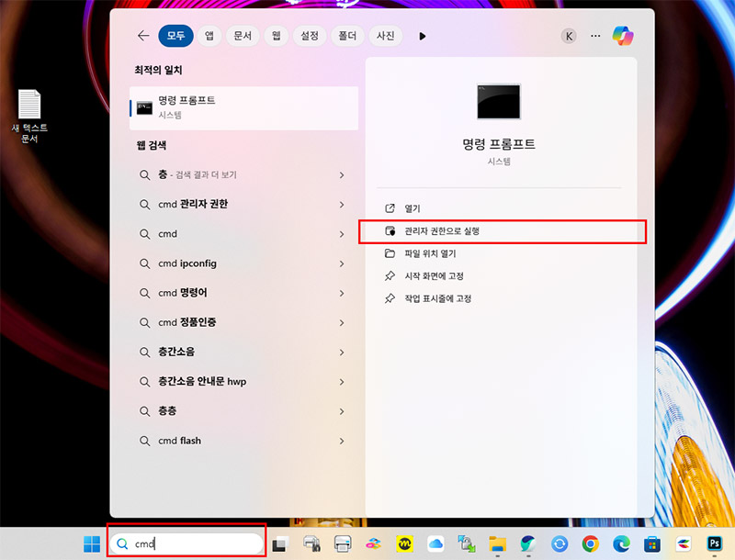The width and height of the screenshot is (735, 560).
Task: Open Task View on taskbar
Action: coord(280,544)
